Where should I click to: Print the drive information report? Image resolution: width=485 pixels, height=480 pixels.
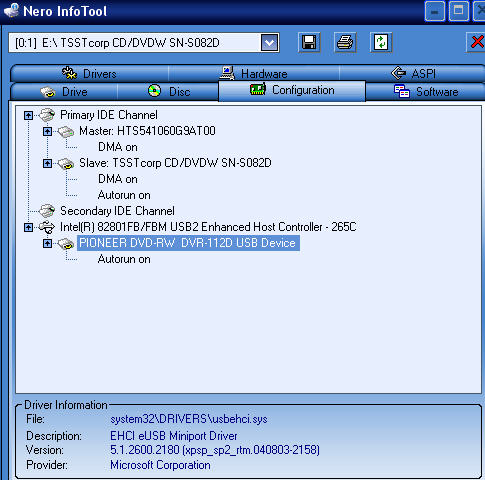click(x=345, y=42)
